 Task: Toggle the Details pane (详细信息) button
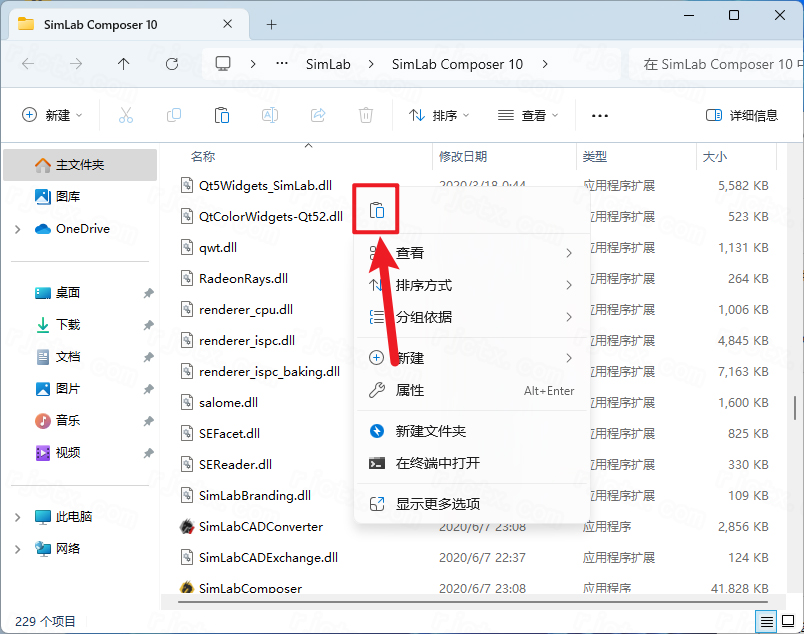(x=741, y=115)
